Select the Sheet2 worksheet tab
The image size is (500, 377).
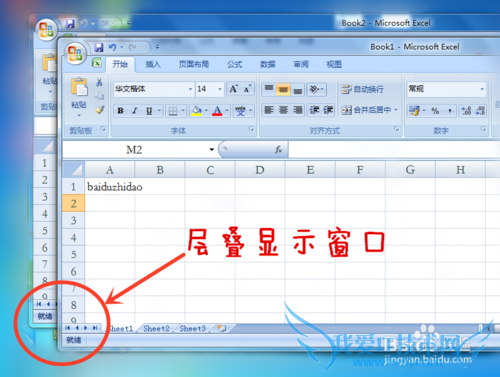click(156, 329)
